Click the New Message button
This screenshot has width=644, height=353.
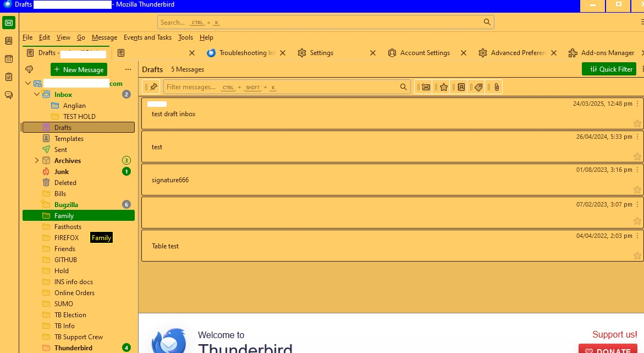[79, 69]
